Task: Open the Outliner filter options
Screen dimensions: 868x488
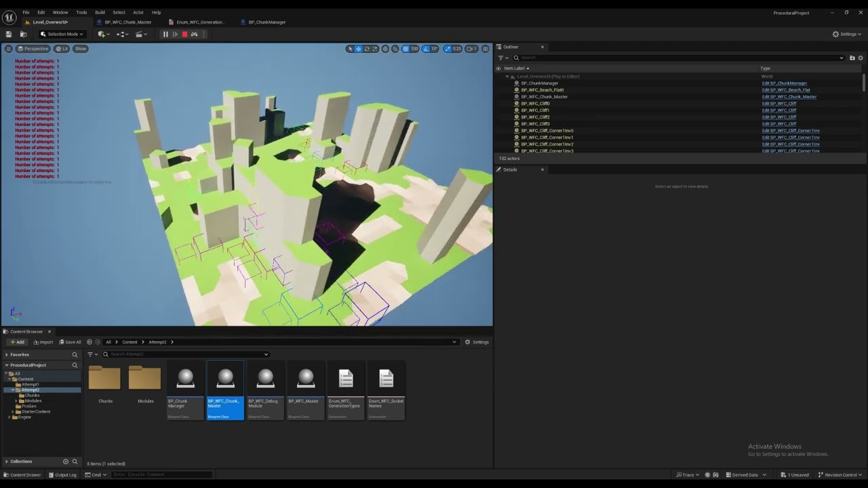Action: pyautogui.click(x=502, y=58)
